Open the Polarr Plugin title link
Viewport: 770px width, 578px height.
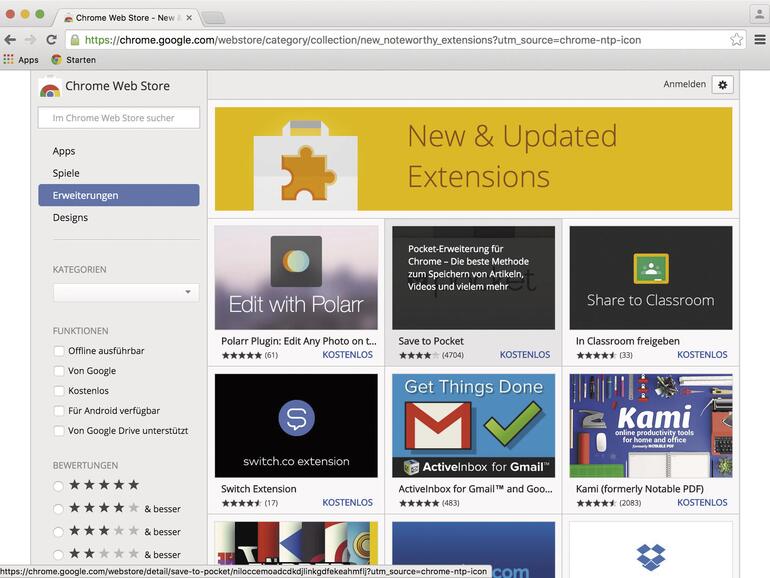[299, 341]
